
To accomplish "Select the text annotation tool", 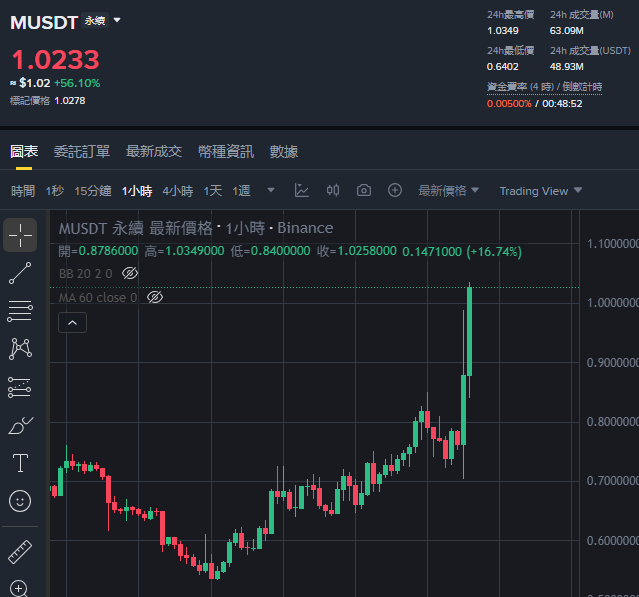I will (20, 463).
